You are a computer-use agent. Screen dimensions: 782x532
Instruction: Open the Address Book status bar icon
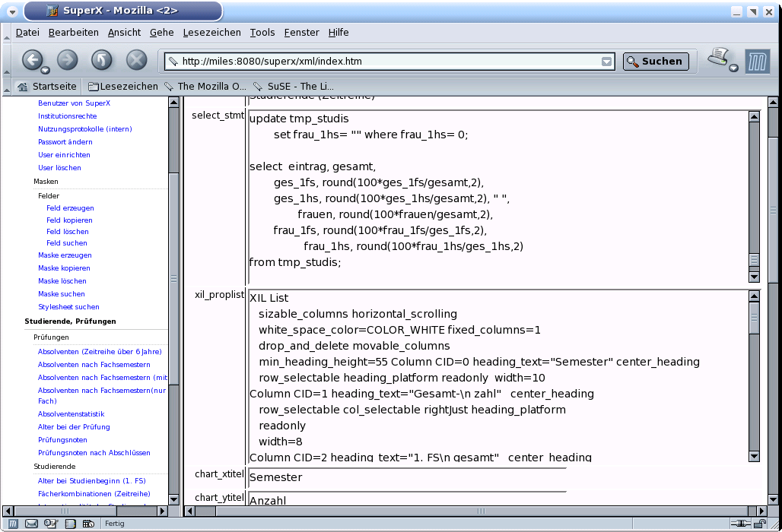(x=70, y=524)
